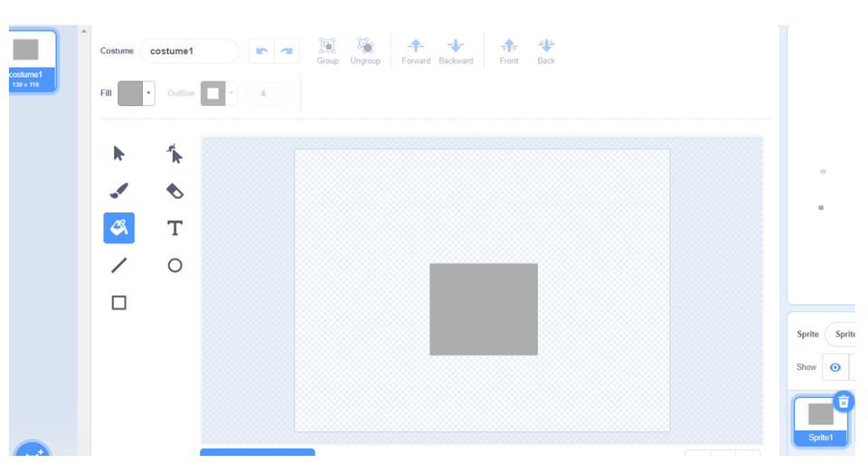Select the Circle tool

175,265
